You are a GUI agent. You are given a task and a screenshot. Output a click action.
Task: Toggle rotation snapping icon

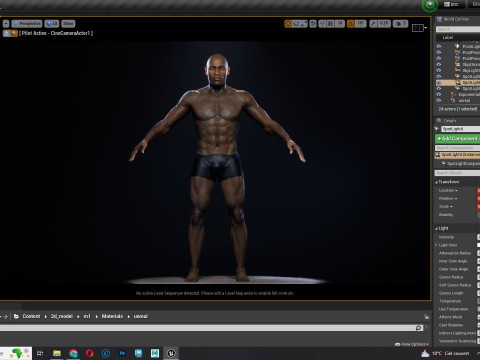[351, 24]
